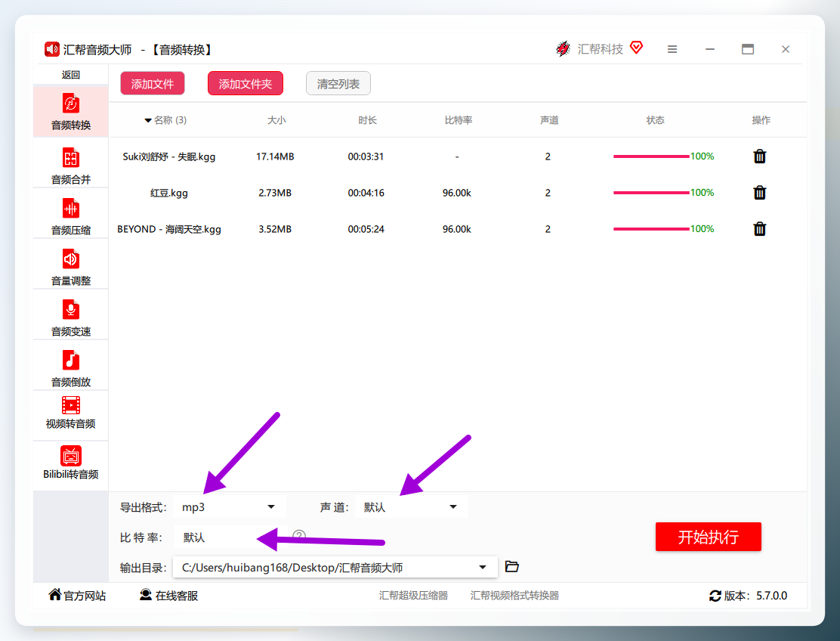The image size is (840, 641).
Task: Click the 开始执行 button
Action: click(x=709, y=537)
